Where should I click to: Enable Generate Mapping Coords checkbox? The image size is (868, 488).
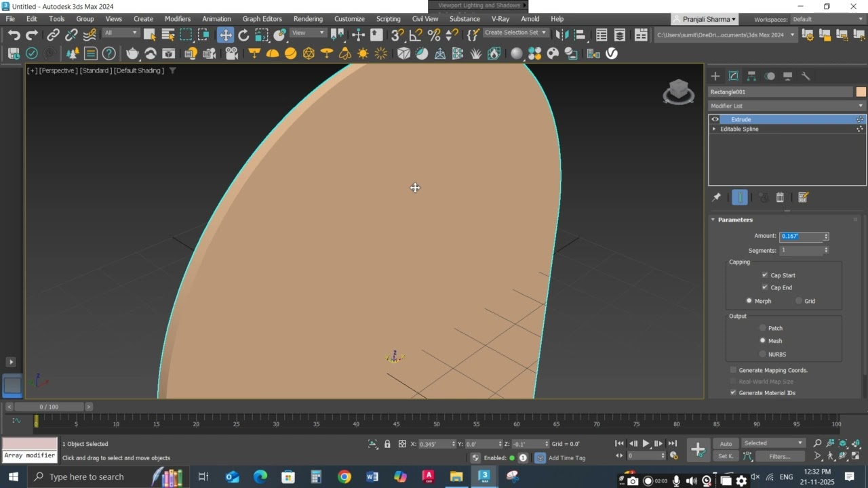[733, 370]
